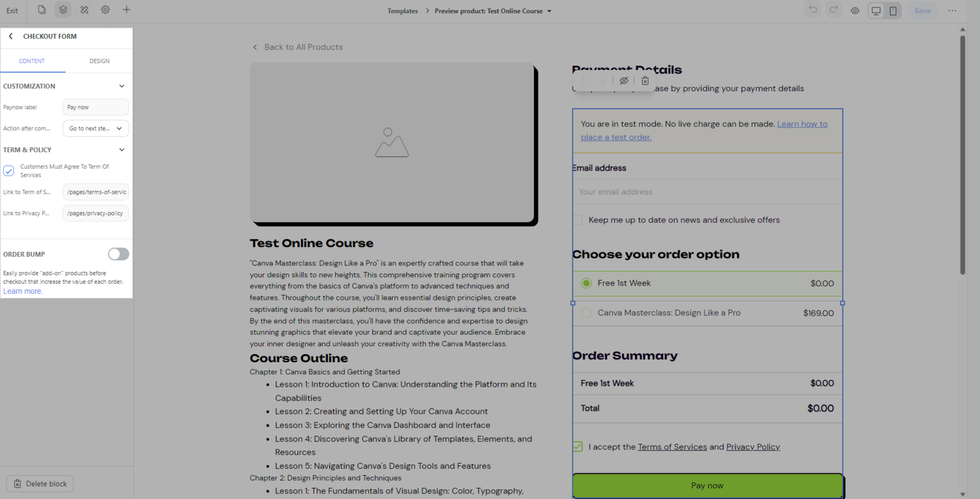Click the green Pay now button
Viewport: 980px width, 499px height.
(x=707, y=486)
